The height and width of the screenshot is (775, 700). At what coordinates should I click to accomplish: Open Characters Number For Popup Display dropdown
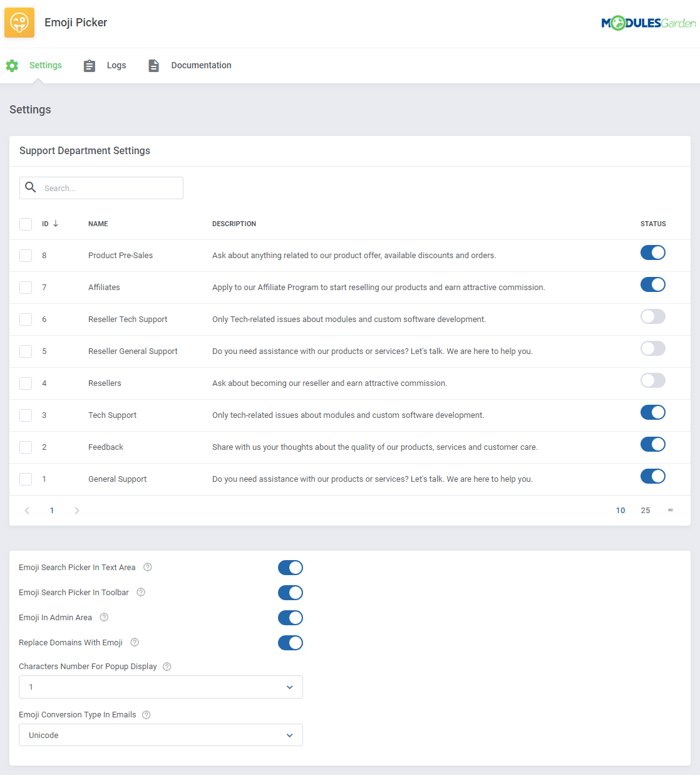coord(161,687)
